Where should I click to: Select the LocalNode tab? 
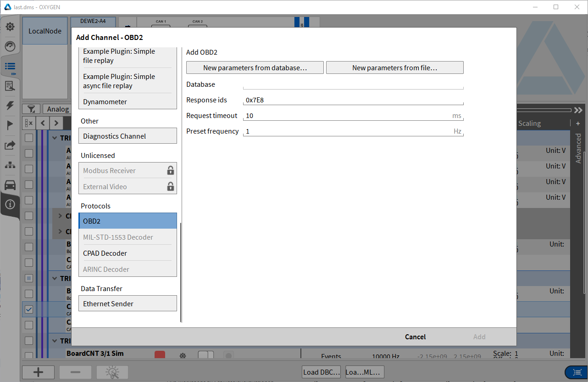pyautogui.click(x=45, y=31)
